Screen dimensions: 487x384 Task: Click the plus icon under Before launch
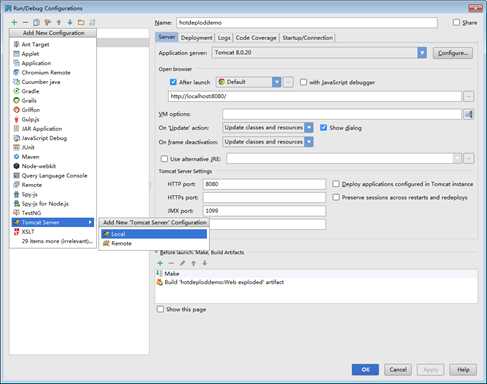[160, 263]
